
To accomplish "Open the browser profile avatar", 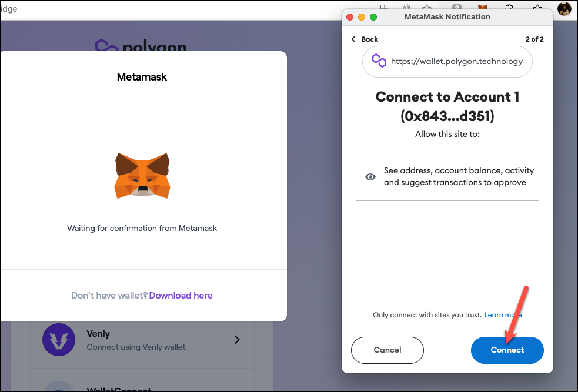I will pos(564,8).
